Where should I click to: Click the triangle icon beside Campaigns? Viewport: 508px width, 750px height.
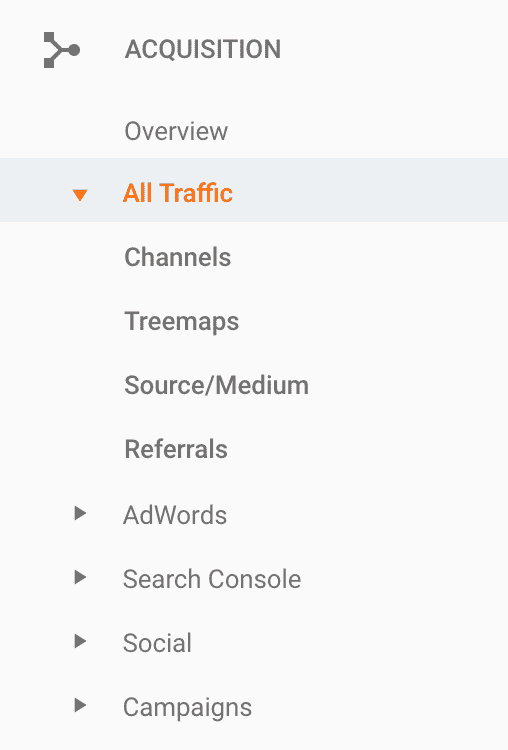coord(80,705)
